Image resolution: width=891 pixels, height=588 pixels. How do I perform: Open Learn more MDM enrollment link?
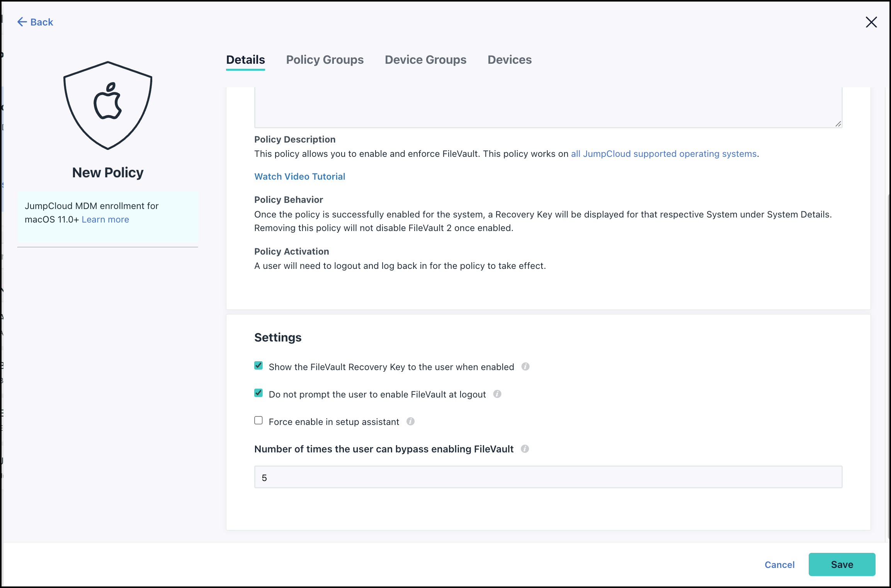point(105,219)
